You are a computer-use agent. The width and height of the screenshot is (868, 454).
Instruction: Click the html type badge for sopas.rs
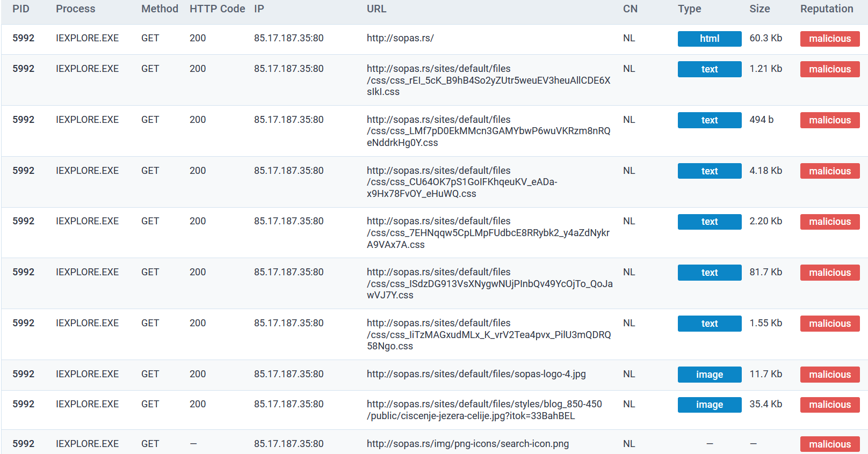click(710, 39)
